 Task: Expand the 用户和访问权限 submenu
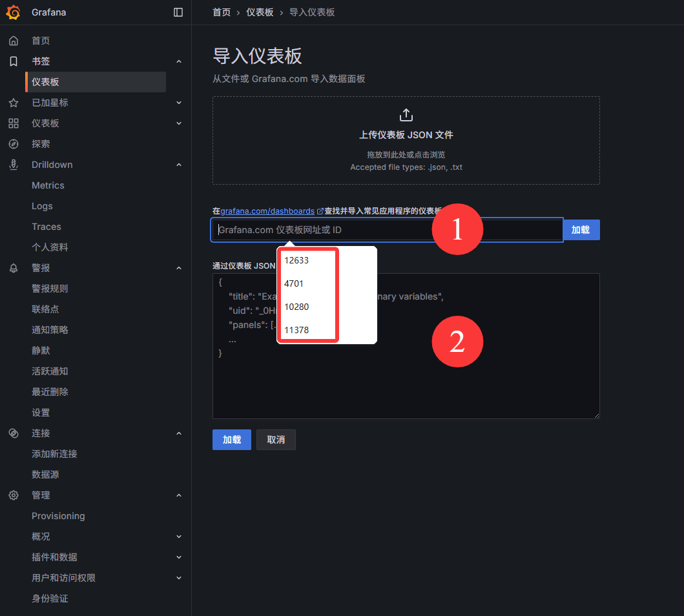(x=179, y=578)
